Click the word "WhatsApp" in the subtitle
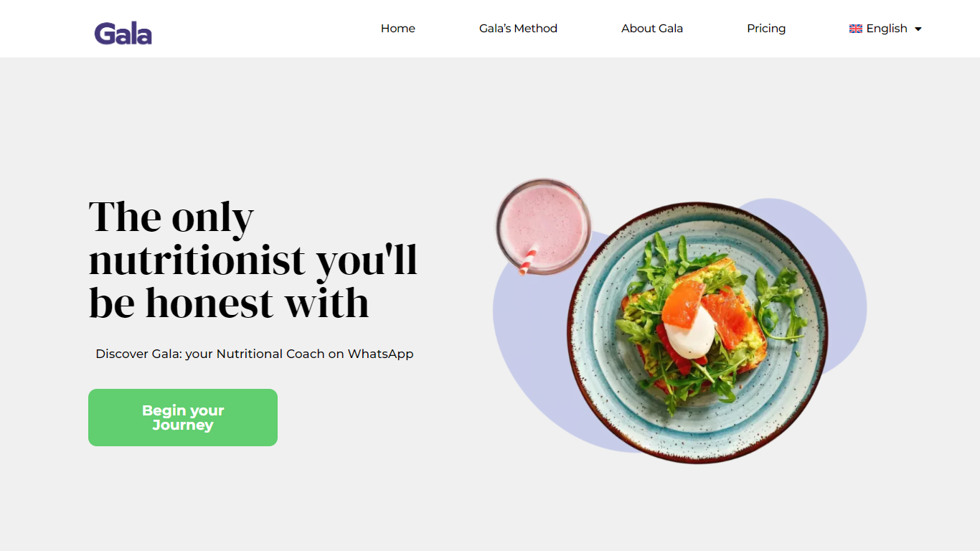Screen dimensions: 980x551 tap(381, 354)
